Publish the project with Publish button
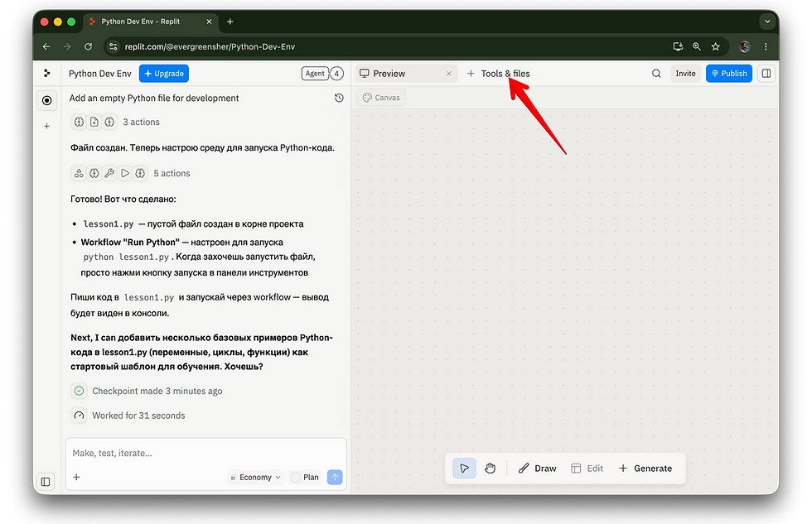The width and height of the screenshot is (812, 524). click(728, 74)
